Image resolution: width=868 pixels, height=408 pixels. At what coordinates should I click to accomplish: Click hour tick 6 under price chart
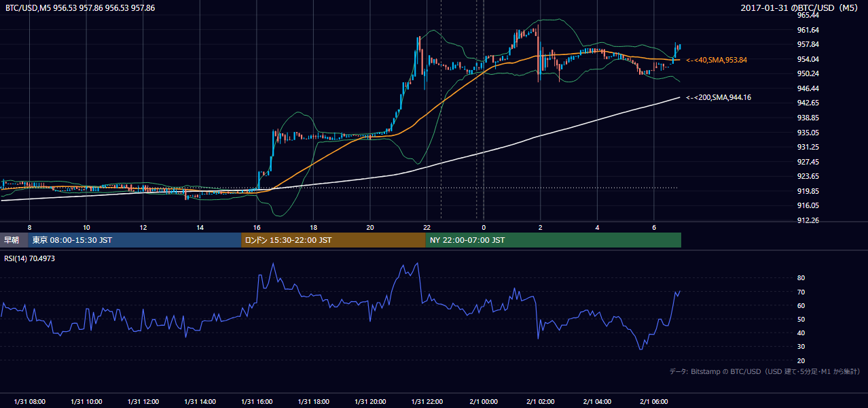click(x=654, y=227)
